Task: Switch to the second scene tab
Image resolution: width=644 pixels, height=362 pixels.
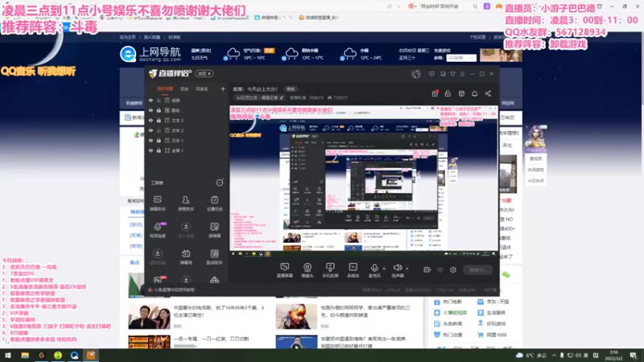Action: (x=184, y=89)
